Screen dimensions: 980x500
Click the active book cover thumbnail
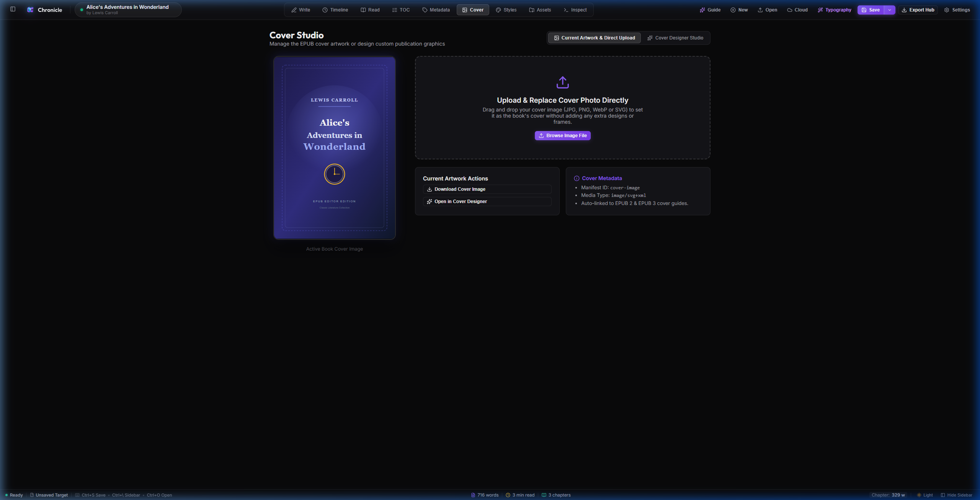[x=334, y=148]
